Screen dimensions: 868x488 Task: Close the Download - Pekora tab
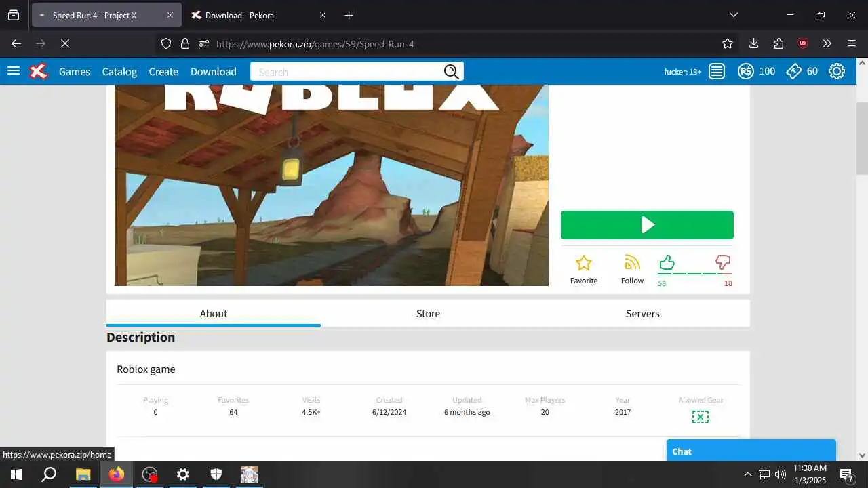click(x=323, y=15)
